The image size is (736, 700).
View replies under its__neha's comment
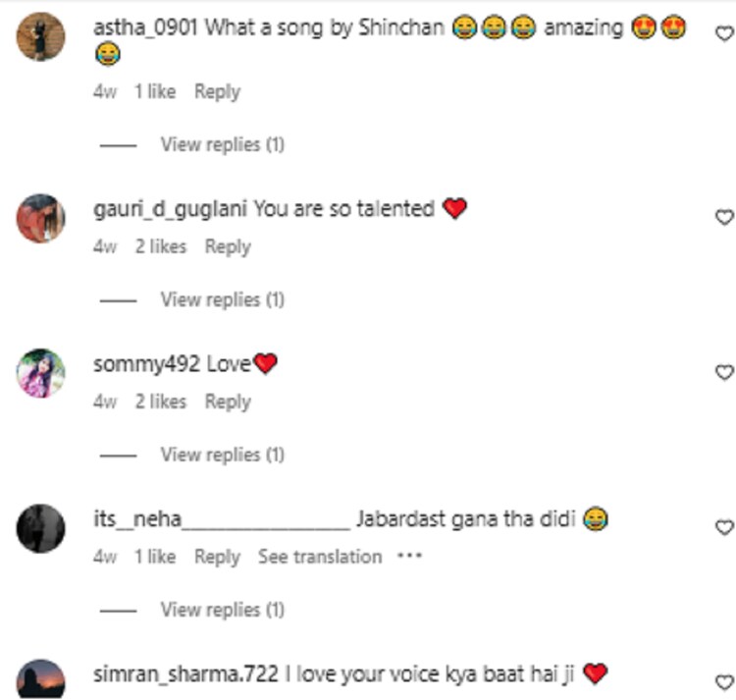point(223,610)
